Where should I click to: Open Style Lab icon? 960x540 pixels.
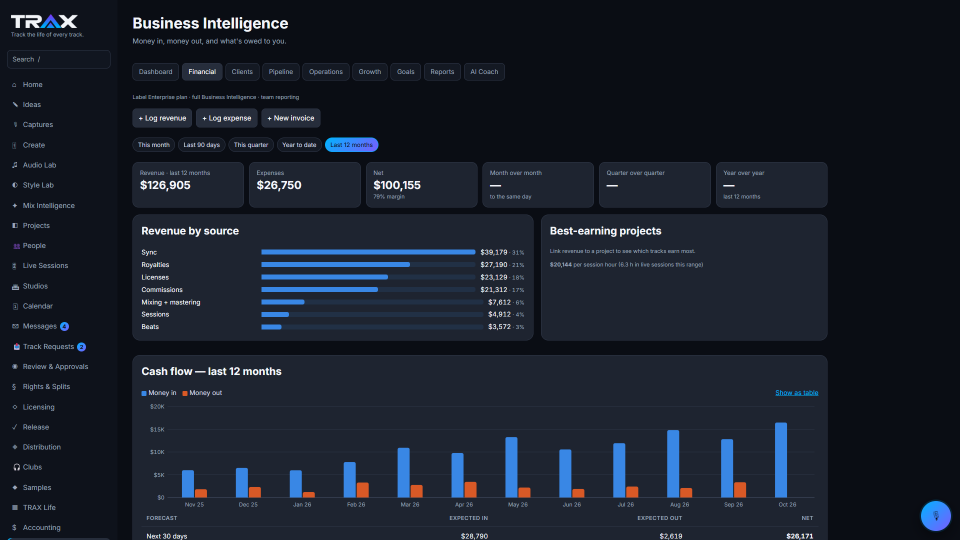[x=15, y=186]
